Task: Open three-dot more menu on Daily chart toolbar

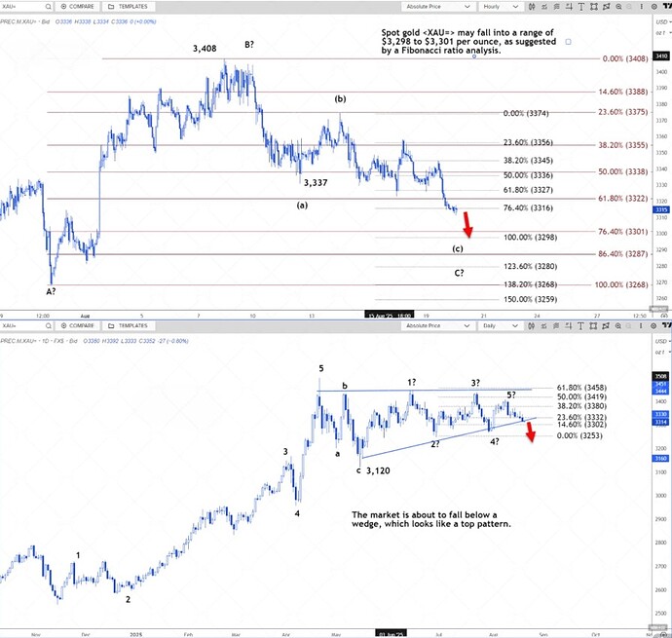Action: pyautogui.click(x=641, y=326)
